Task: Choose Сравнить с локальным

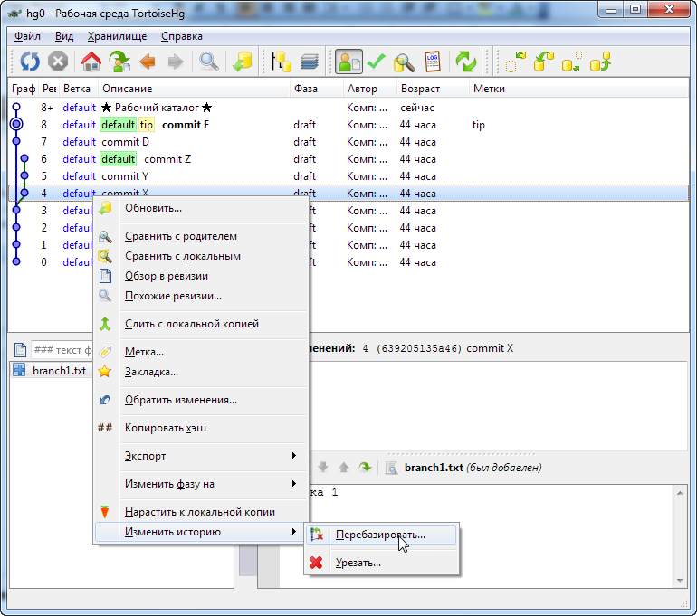Action: coord(200,256)
